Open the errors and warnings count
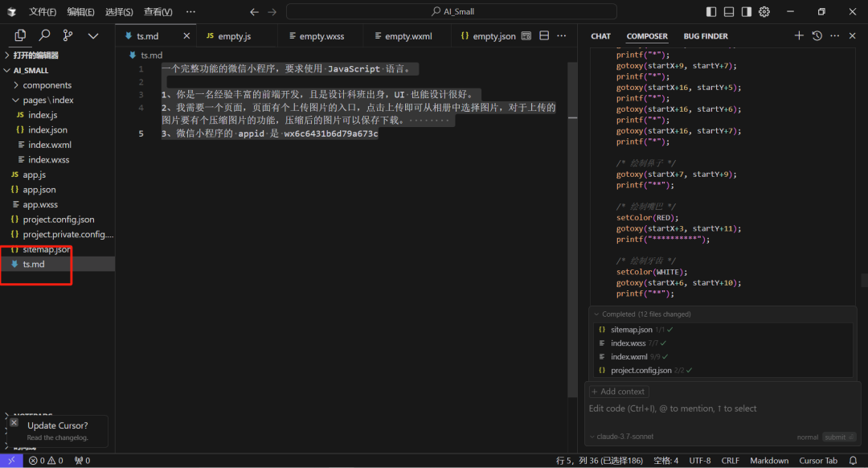Viewport: 868px width, 468px height. coord(46,461)
